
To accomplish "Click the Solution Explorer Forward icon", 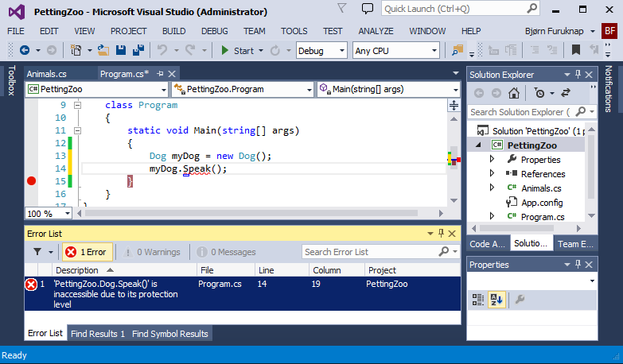I will pyautogui.click(x=496, y=93).
